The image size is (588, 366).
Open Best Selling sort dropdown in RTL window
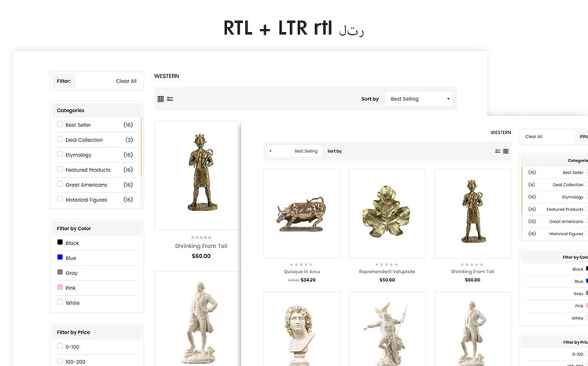click(x=294, y=151)
